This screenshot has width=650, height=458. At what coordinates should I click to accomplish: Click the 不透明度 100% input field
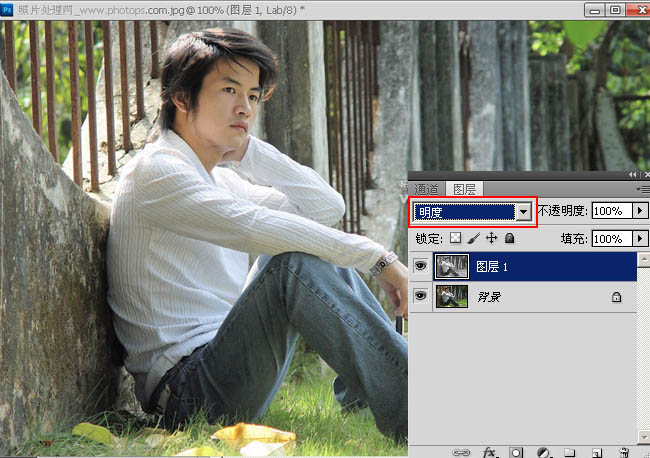click(612, 211)
